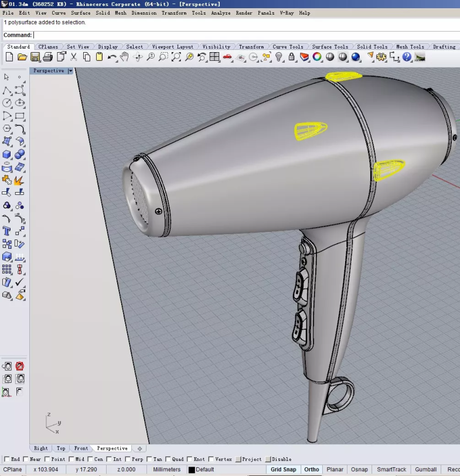Viewport: 460px width, 476px height.
Task: Click the Print icon in toolbar
Action: [48, 57]
